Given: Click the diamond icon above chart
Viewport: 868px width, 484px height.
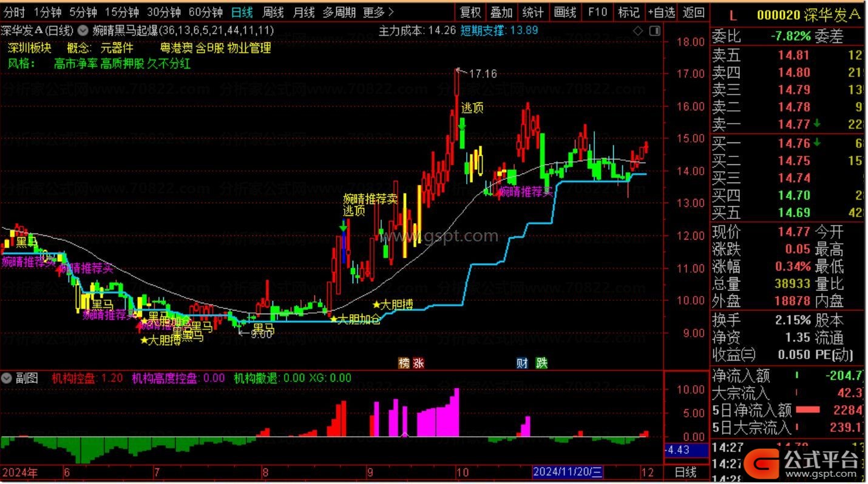Looking at the screenshot, I should 637,30.
